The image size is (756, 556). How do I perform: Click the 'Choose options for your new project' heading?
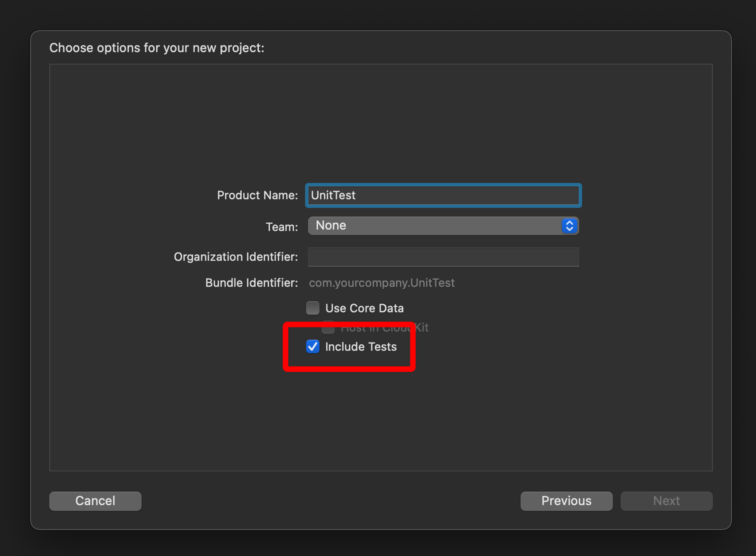pos(156,48)
